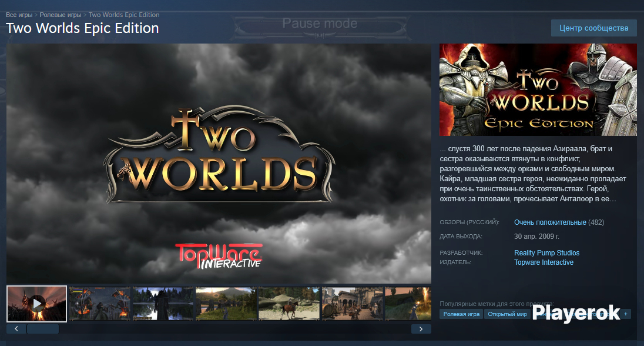Select town street screenshot thumbnail
The height and width of the screenshot is (346, 644).
tap(352, 304)
